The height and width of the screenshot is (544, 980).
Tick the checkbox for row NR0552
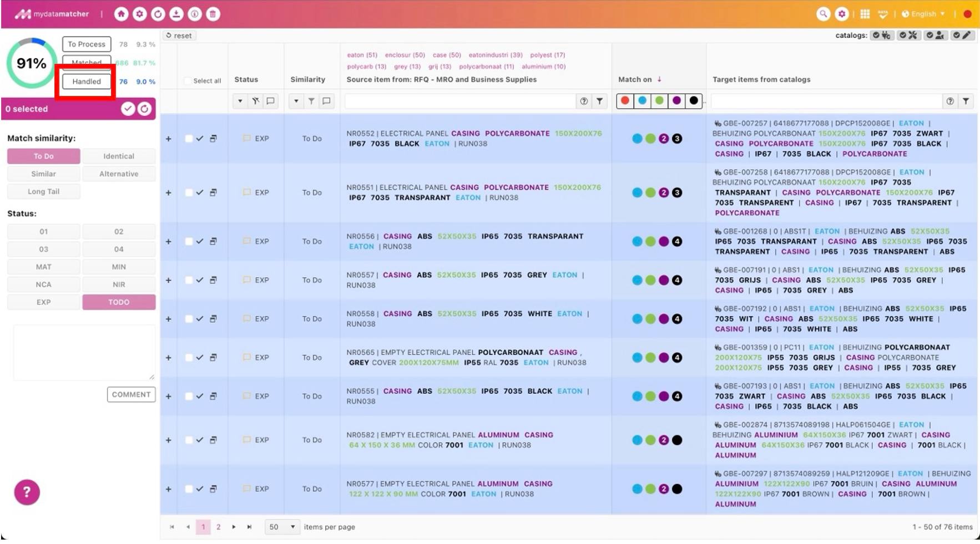(189, 139)
